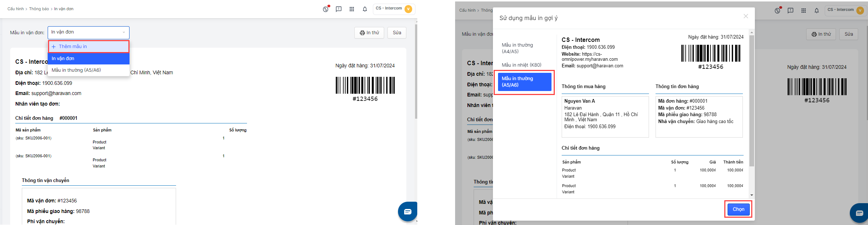Select the Mẫu in thường (A5/A6) tab in the dialog
The width and height of the screenshot is (868, 225).
[x=524, y=82]
